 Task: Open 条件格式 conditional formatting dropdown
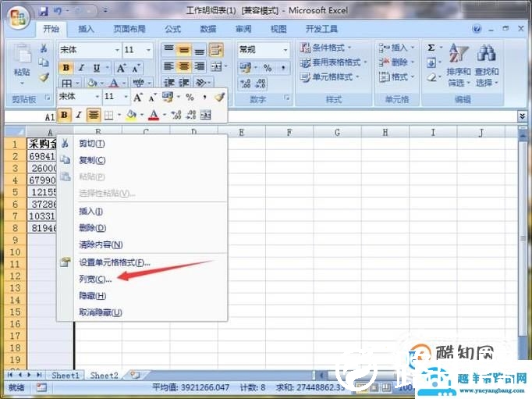pos(325,48)
